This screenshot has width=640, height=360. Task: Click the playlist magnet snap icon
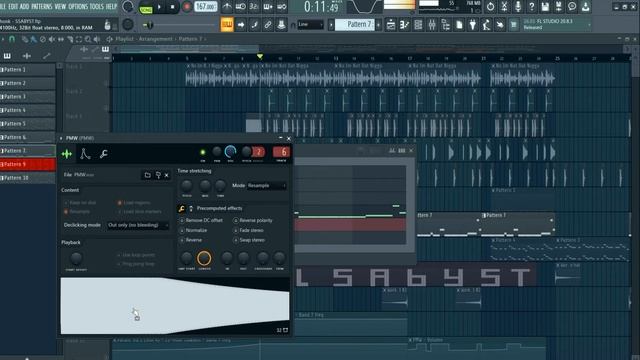point(12,39)
